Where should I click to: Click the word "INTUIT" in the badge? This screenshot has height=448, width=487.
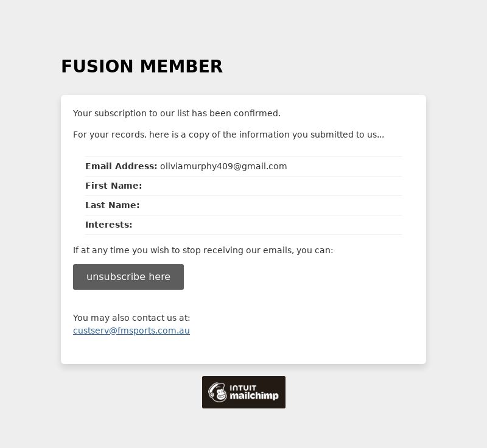pos(243,388)
